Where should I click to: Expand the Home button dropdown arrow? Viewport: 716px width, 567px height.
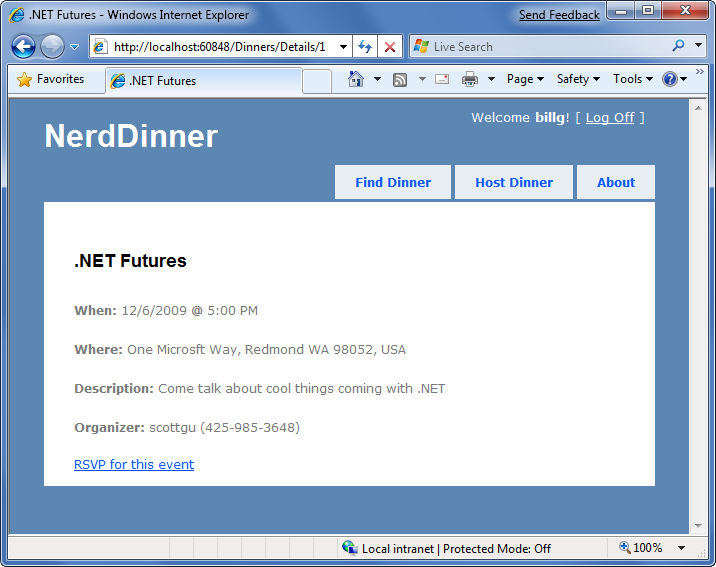tap(377, 79)
